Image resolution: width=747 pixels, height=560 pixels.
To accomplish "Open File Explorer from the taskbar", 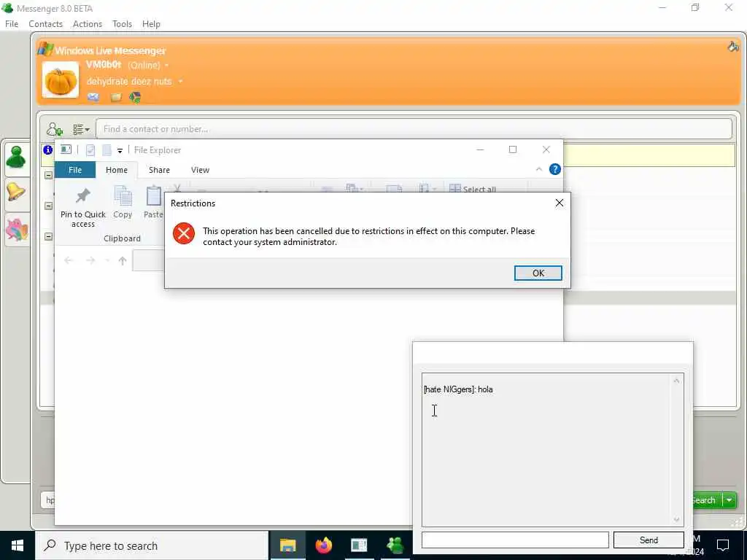I will pyautogui.click(x=287, y=545).
